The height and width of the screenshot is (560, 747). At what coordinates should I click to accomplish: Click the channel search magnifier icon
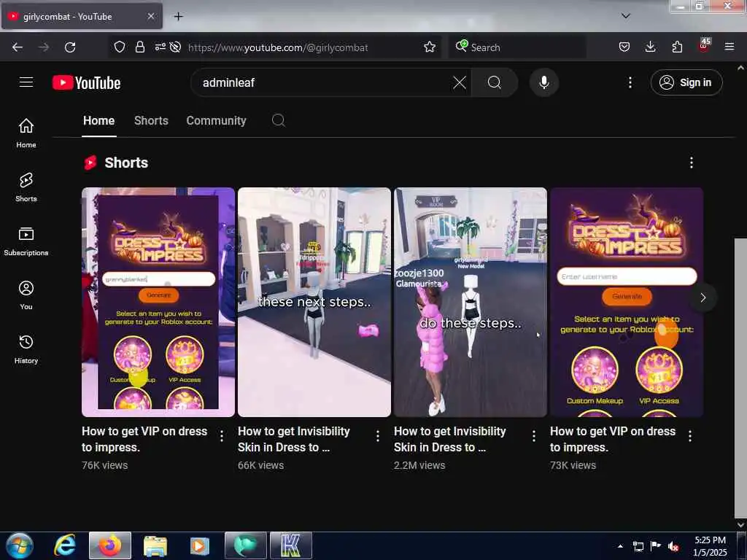(278, 120)
